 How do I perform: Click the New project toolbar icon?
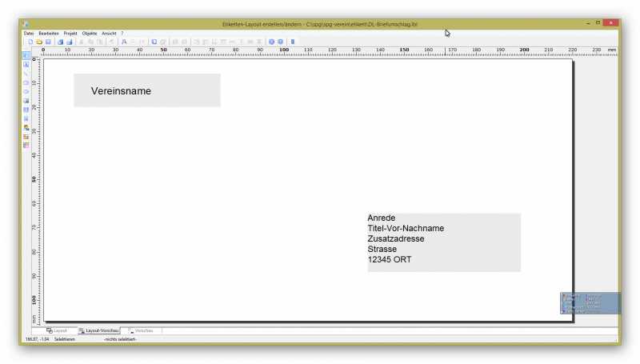point(30,41)
